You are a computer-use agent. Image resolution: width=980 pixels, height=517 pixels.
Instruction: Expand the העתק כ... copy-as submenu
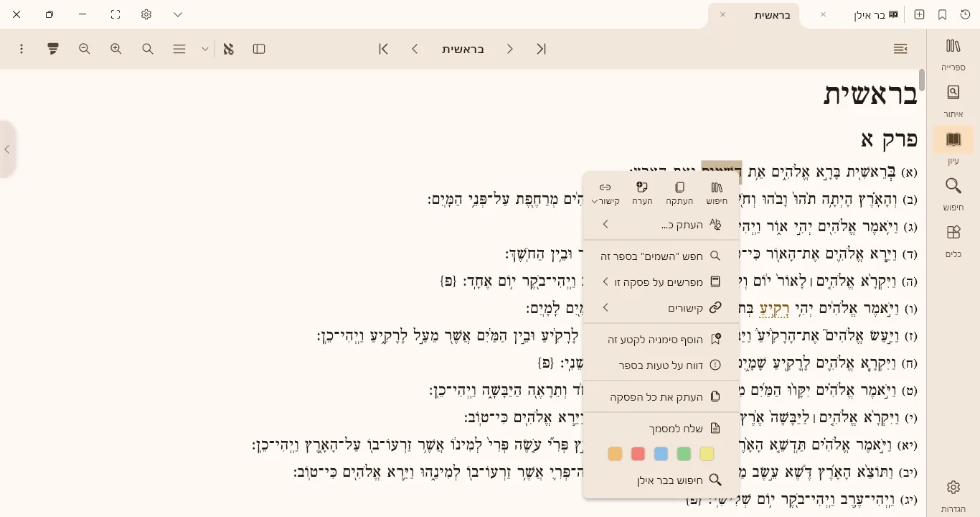click(661, 225)
